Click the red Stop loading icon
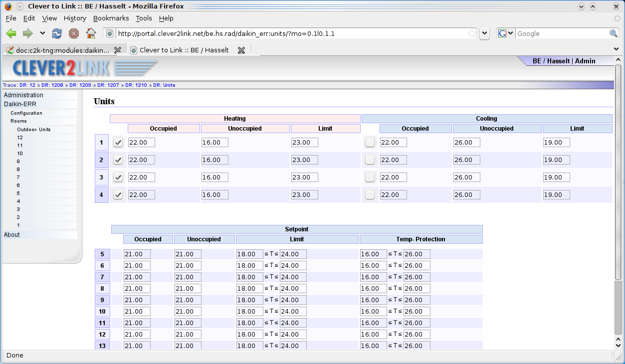 [x=74, y=33]
